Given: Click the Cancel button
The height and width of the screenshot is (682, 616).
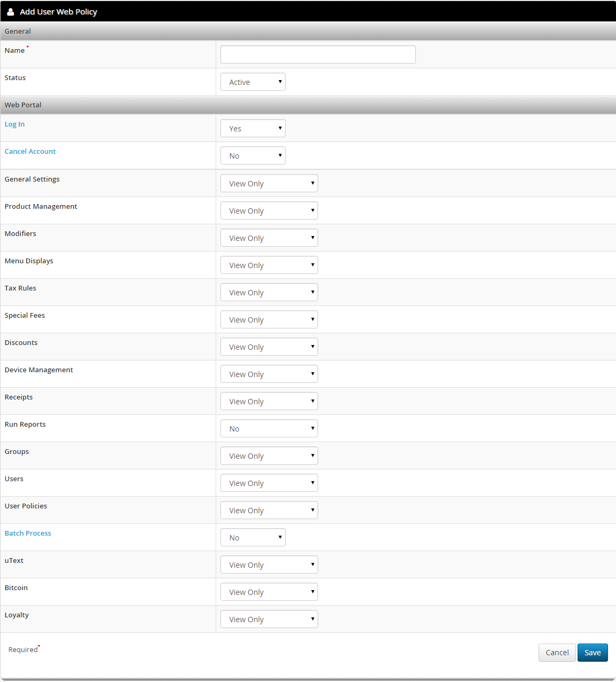Looking at the screenshot, I should pos(557,653).
